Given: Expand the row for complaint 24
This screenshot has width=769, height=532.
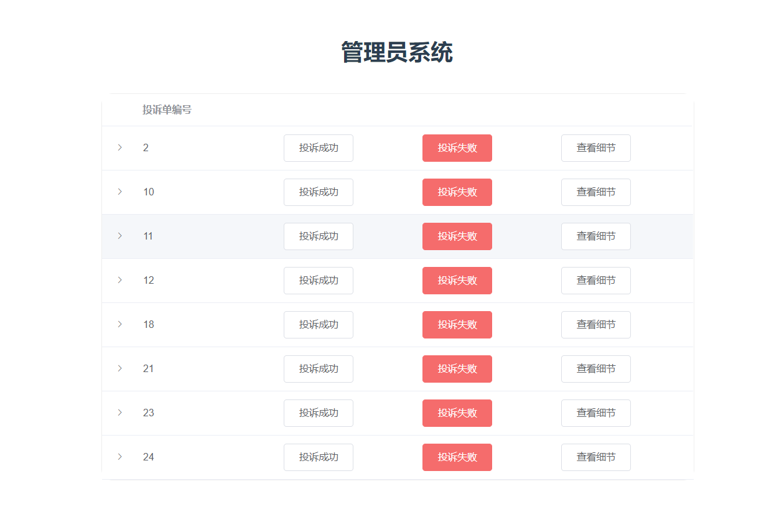Looking at the screenshot, I should tap(120, 457).
